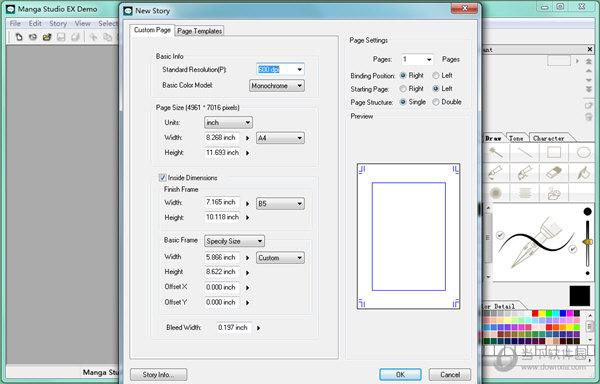600x384 pixels.
Task: Click the grayed Copy toolbar icon
Action: (x=108, y=37)
